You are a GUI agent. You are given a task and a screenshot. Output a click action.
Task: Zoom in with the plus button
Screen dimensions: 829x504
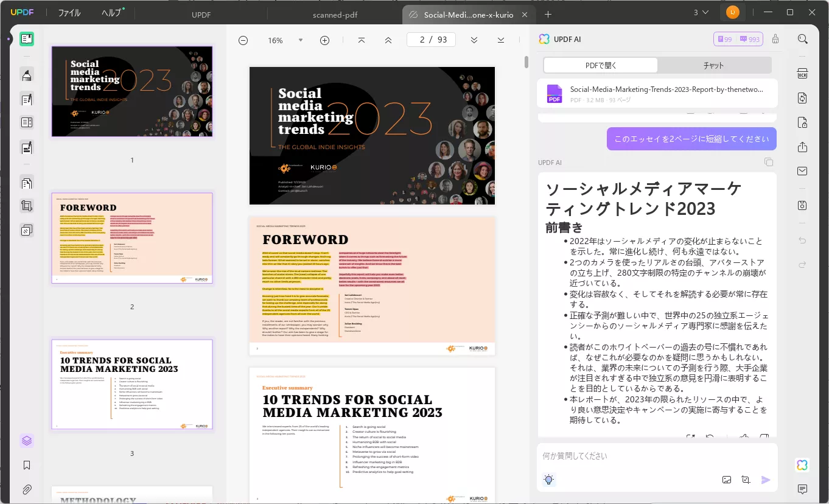pyautogui.click(x=324, y=40)
